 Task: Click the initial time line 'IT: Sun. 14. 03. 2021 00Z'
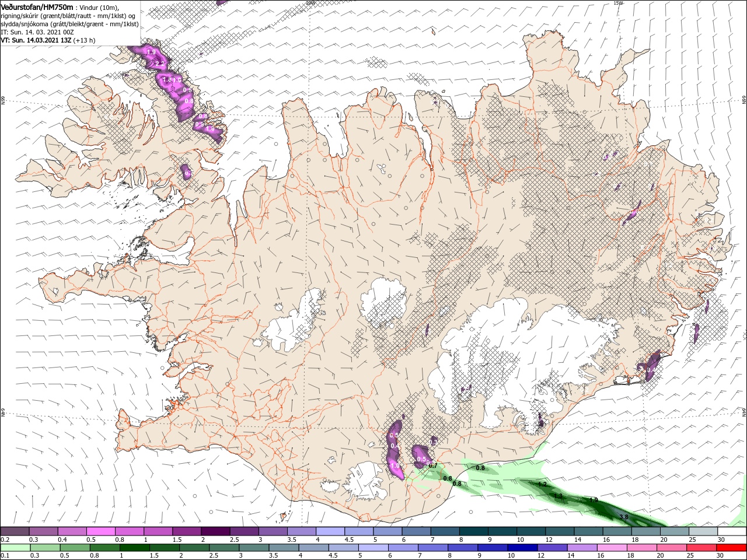pyautogui.click(x=37, y=32)
